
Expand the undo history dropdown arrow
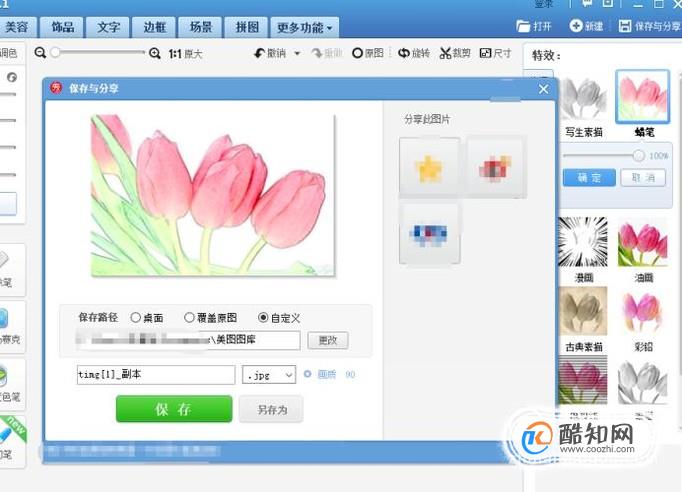pos(298,54)
